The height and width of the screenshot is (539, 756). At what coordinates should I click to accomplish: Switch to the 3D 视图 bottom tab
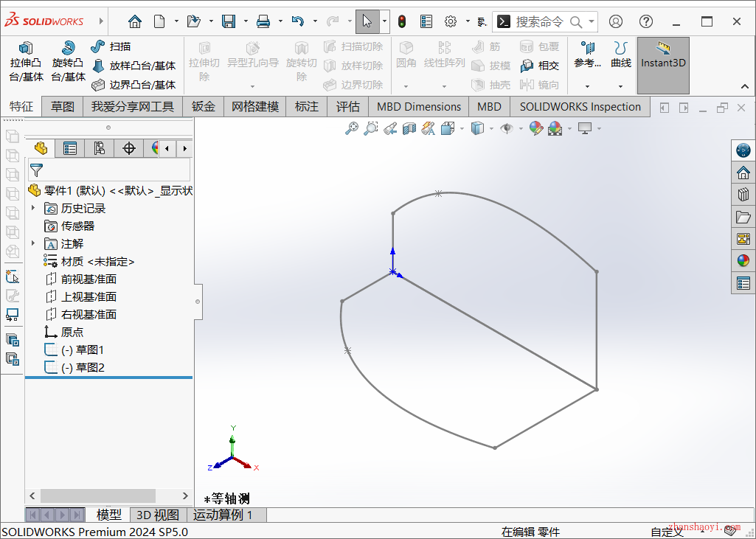(x=158, y=515)
